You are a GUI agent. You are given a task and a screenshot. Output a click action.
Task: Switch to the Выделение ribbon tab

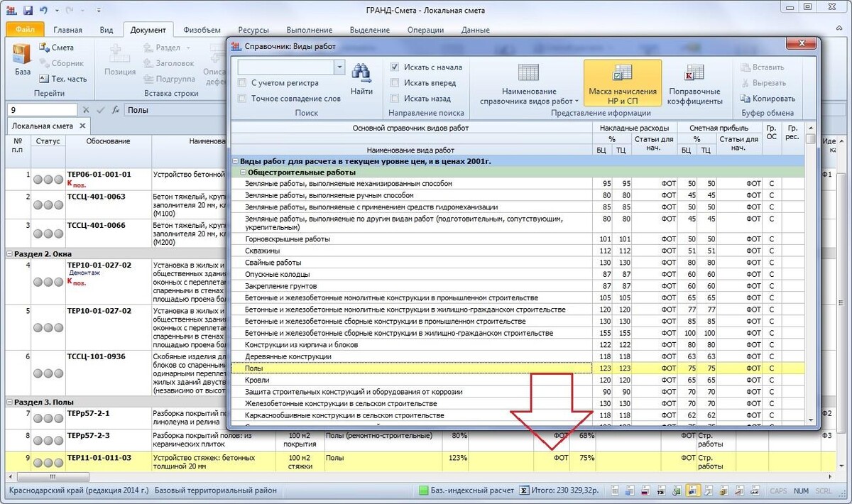click(x=369, y=30)
